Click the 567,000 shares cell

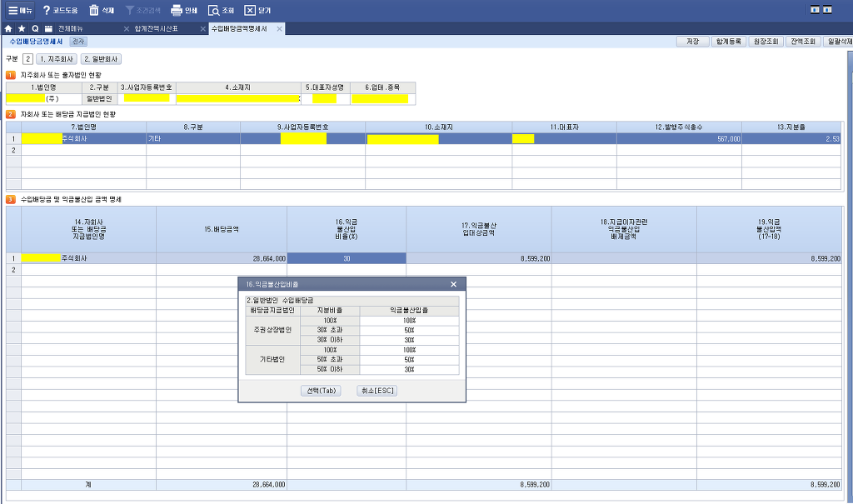pos(679,139)
